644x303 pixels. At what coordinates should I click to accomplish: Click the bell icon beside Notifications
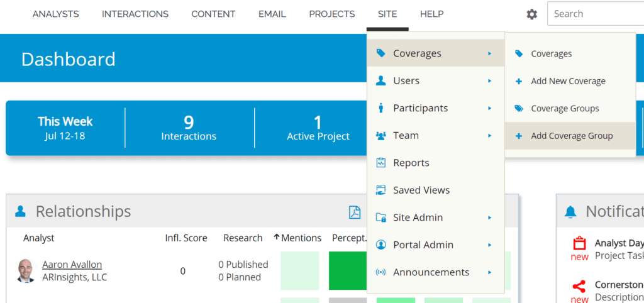click(570, 212)
